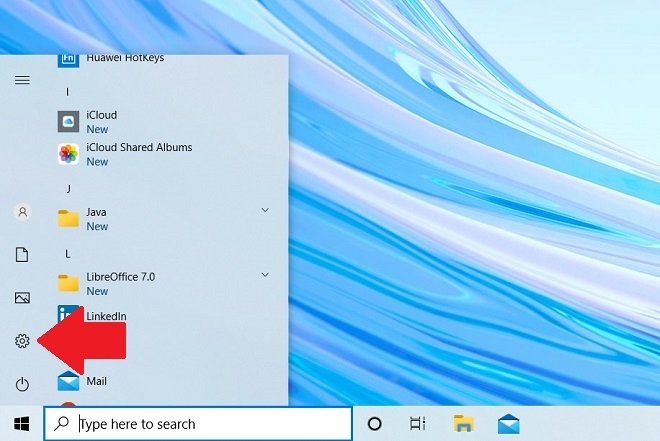Select the "LibreOffice 7.0" label
Screen dimensions: 660x441
pyautogui.click(x=121, y=277)
